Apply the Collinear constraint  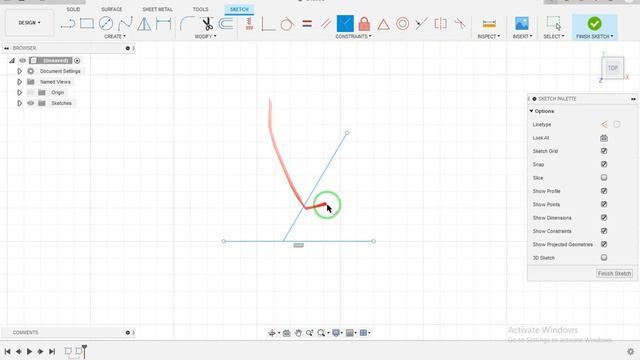421,24
